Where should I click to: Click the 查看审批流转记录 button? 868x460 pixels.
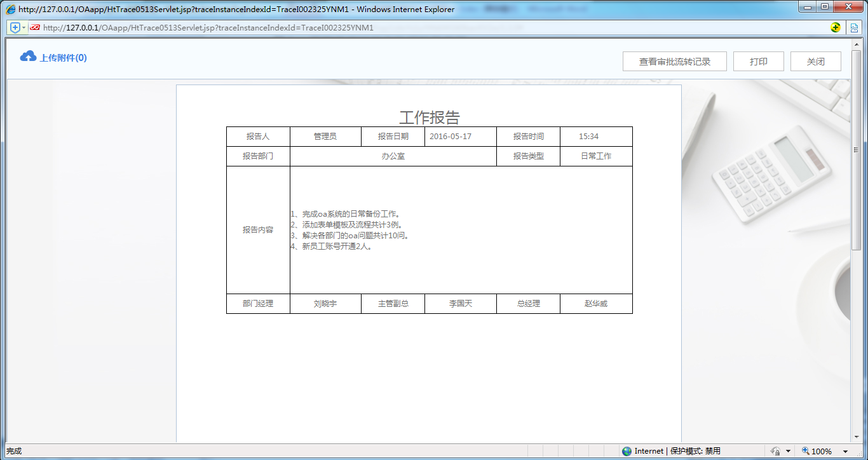(x=675, y=61)
